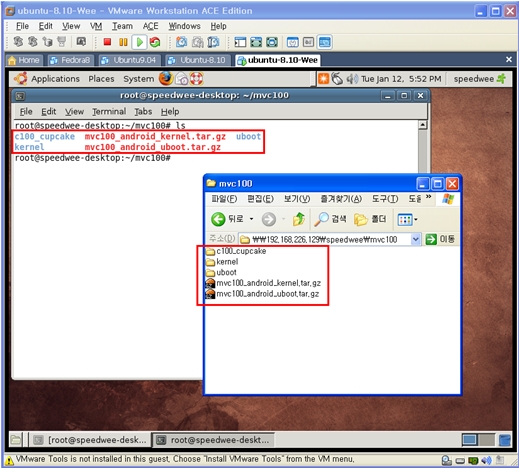
Task: Click the [root@speedwee-desk... taskbar button
Action: click(91, 440)
